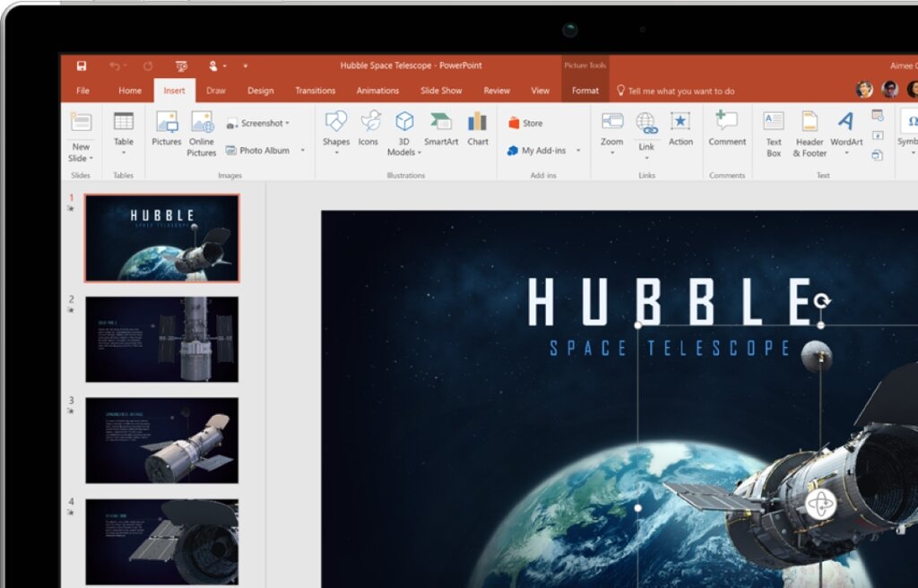Click the Redo icon in quick access

tap(148, 65)
